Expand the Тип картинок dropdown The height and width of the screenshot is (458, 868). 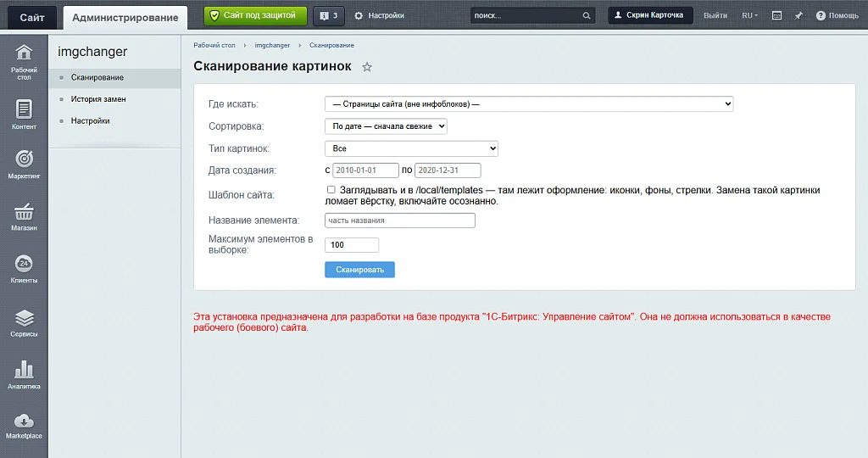(411, 148)
